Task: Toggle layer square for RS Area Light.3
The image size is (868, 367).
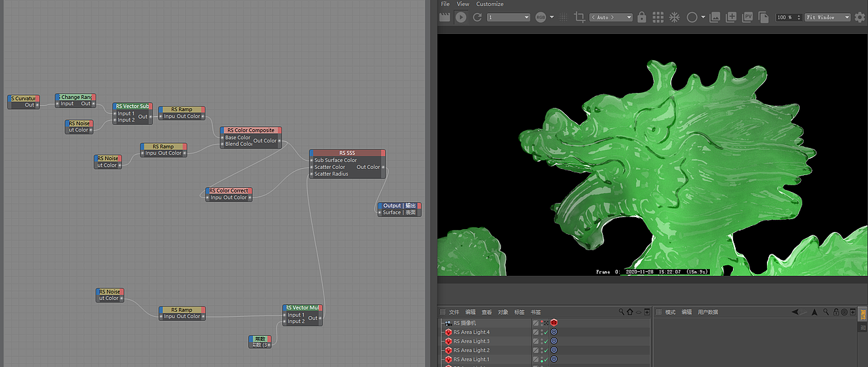Action: pyautogui.click(x=535, y=341)
